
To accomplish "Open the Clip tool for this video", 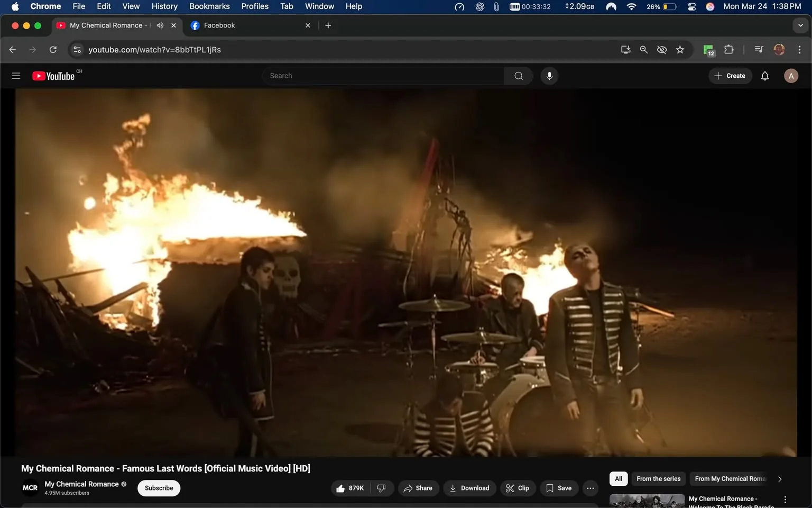I will pos(518,488).
